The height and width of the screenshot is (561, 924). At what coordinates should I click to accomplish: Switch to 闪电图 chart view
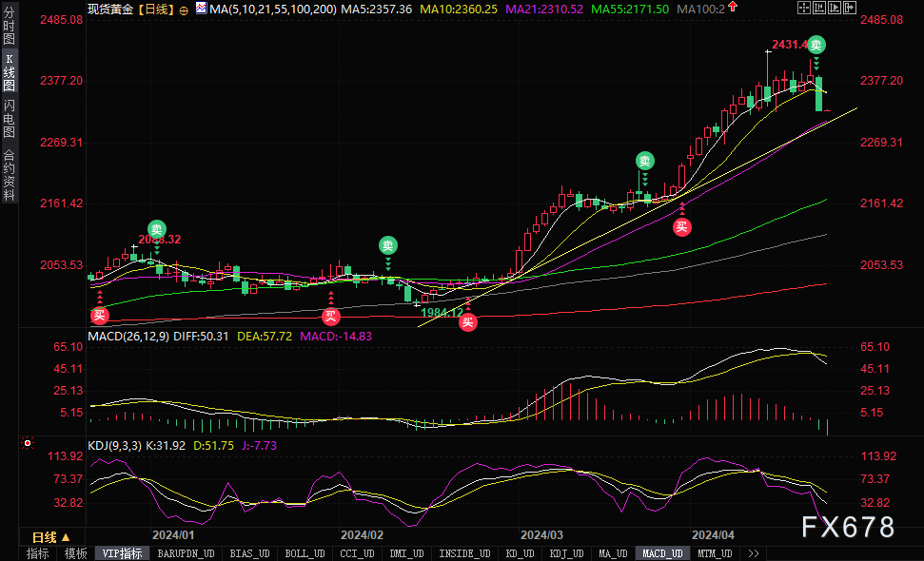(10, 118)
